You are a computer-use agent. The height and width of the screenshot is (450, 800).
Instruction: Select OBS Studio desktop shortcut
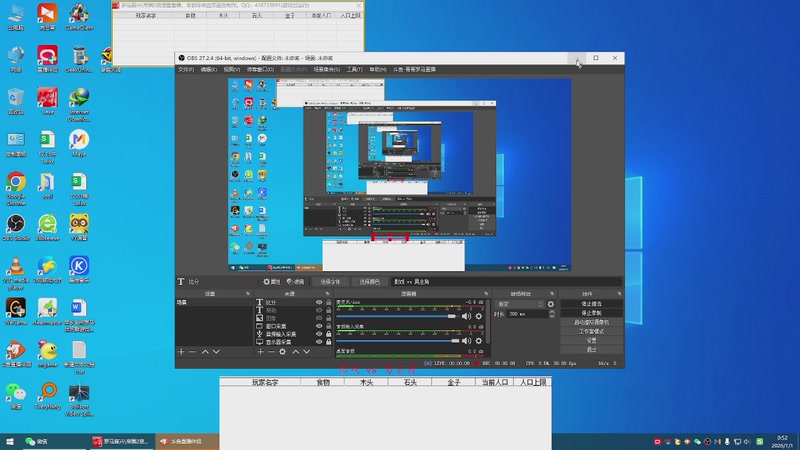16,228
